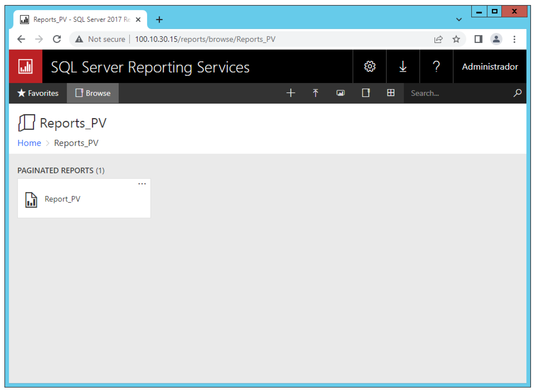Switch to the Favorites tab
Viewport: 536px width, 392px height.
(x=38, y=93)
